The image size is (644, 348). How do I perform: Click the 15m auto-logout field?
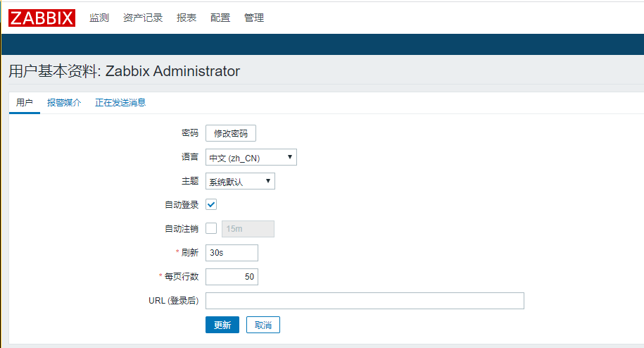(248, 229)
